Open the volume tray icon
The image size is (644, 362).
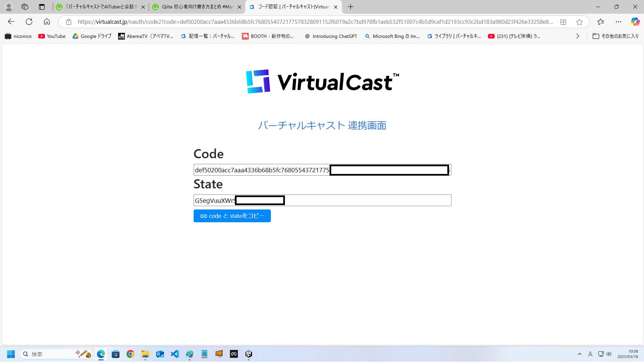click(x=609, y=354)
